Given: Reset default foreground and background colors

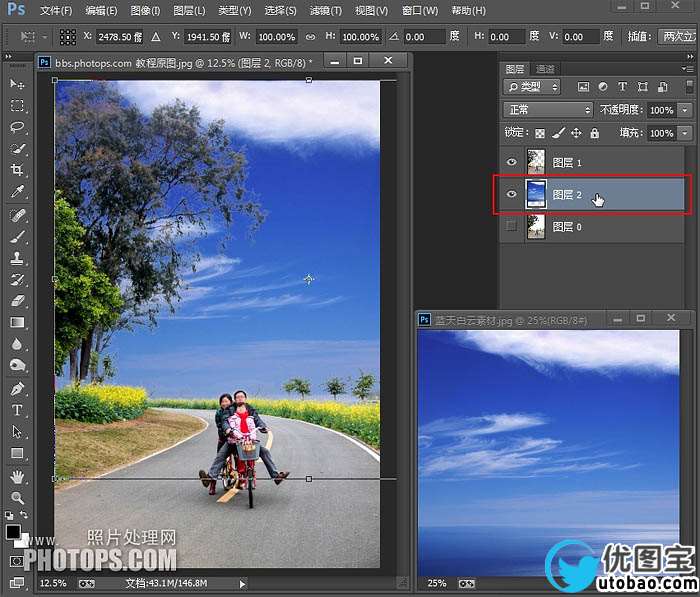Looking at the screenshot, I should click(x=8, y=515).
